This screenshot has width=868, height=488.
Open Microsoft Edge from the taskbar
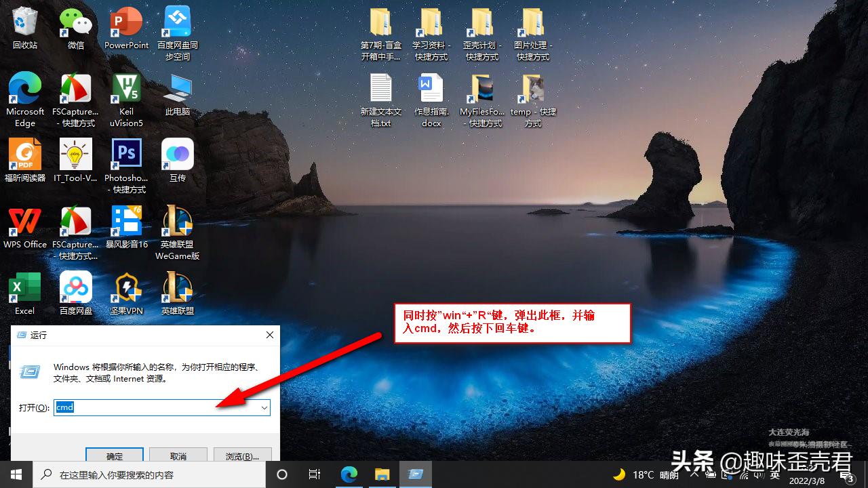(x=349, y=474)
